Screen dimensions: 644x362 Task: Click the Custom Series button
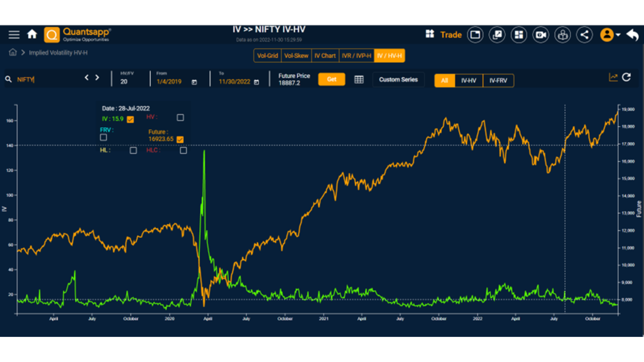coord(398,80)
